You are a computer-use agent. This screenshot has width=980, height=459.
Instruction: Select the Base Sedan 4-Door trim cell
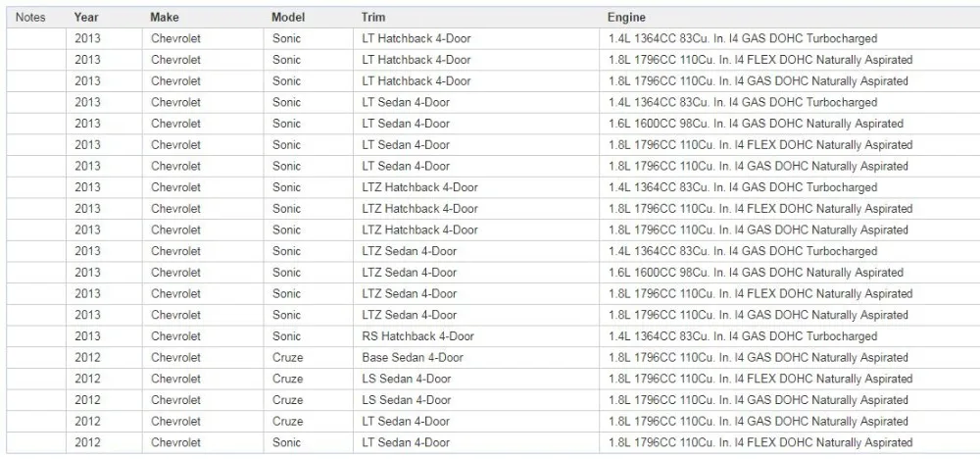pyautogui.click(x=475, y=358)
